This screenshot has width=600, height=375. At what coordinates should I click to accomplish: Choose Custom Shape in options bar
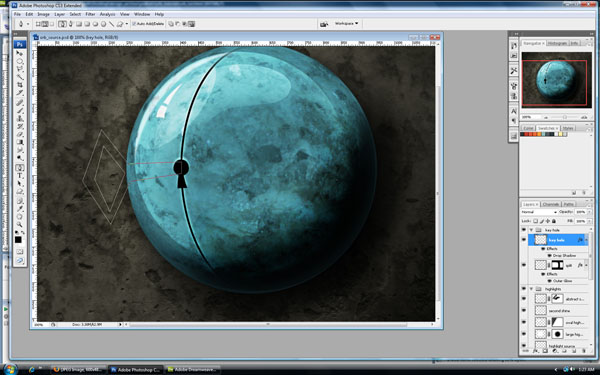(x=120, y=24)
